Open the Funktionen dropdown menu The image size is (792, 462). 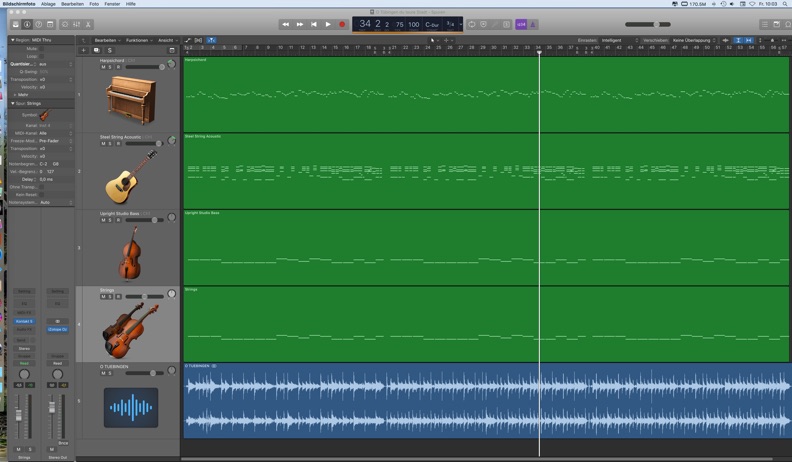(138, 40)
